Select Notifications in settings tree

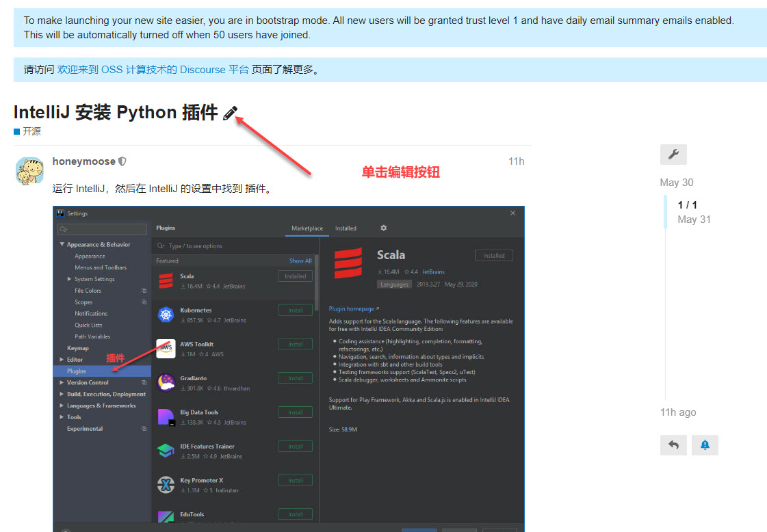(x=91, y=313)
